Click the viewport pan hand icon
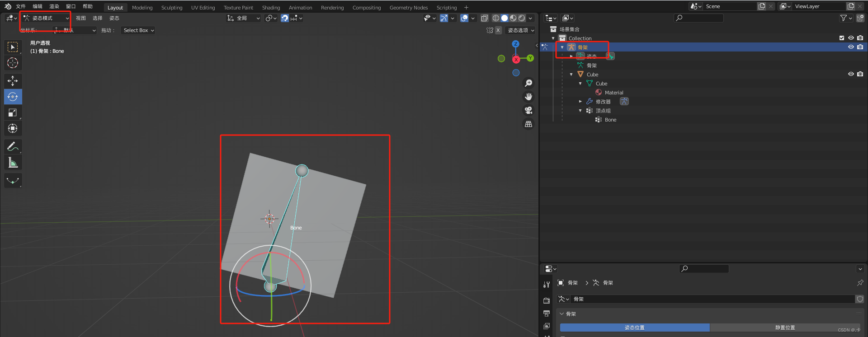Viewport: 868px width, 337px height. click(x=528, y=97)
